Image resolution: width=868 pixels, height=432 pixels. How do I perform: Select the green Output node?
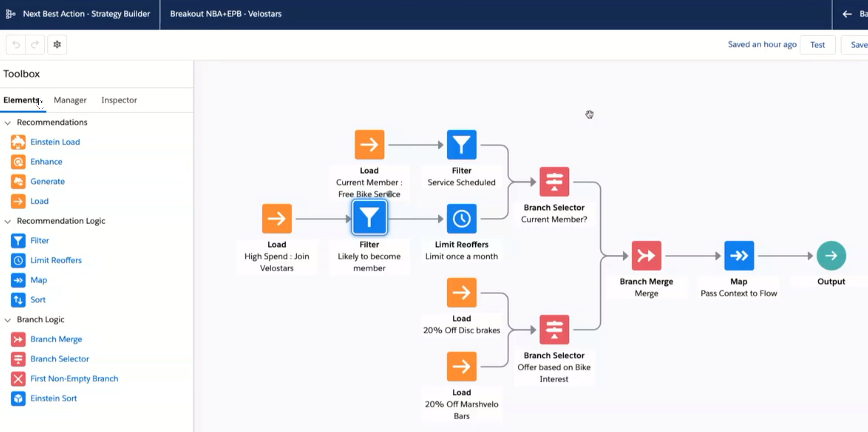[x=831, y=256]
